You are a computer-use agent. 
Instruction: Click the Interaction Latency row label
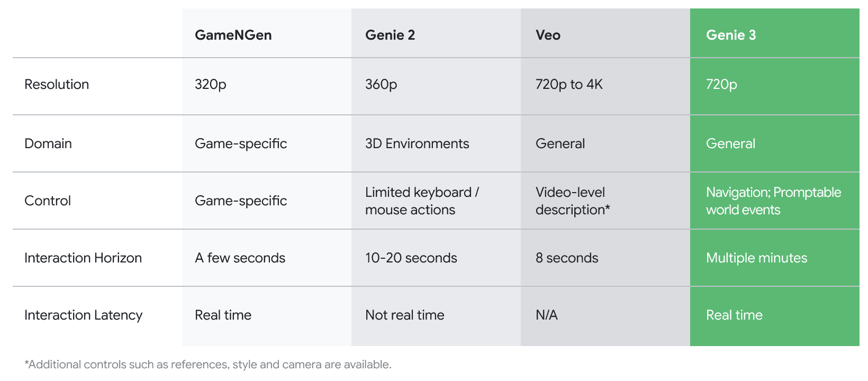[x=84, y=315]
